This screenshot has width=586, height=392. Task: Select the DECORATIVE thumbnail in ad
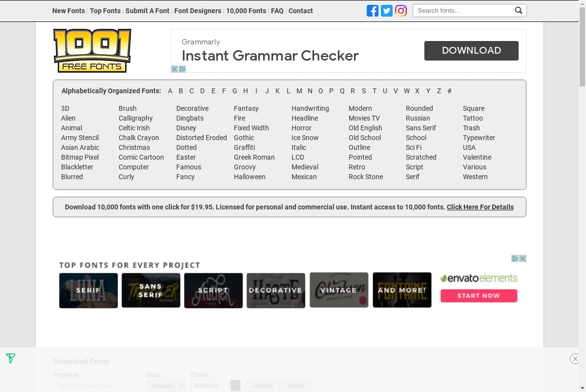click(276, 290)
